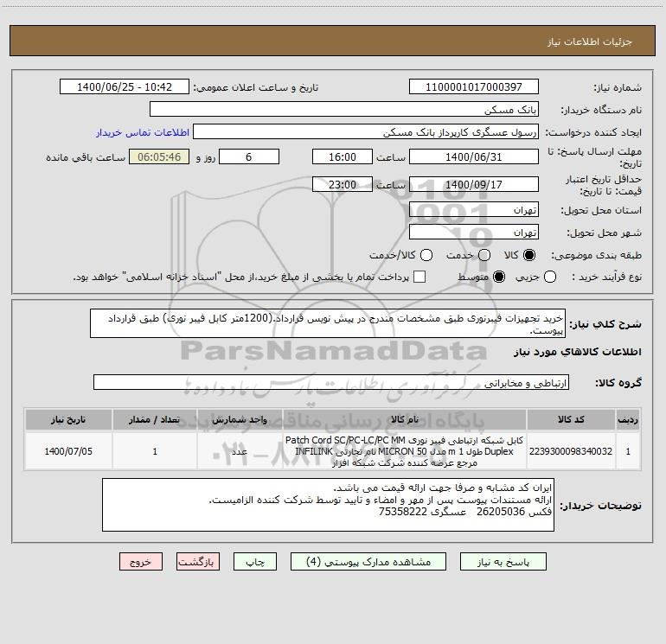Click the بازگشت back button
This screenshot has width=666, height=644.
click(198, 562)
